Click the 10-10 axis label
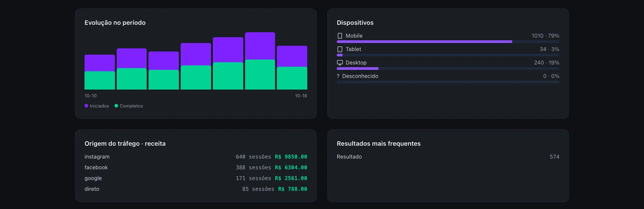Viewport: 644px width, 209px height. pyautogui.click(x=91, y=96)
